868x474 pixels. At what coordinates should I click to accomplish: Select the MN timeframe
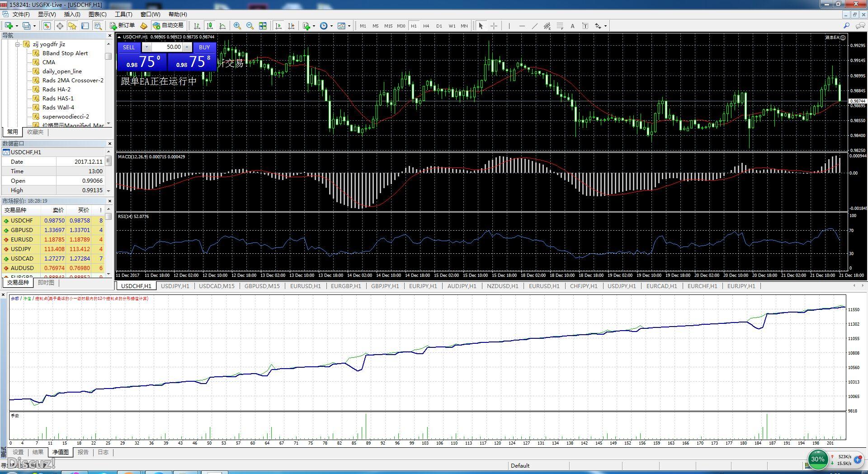(464, 26)
